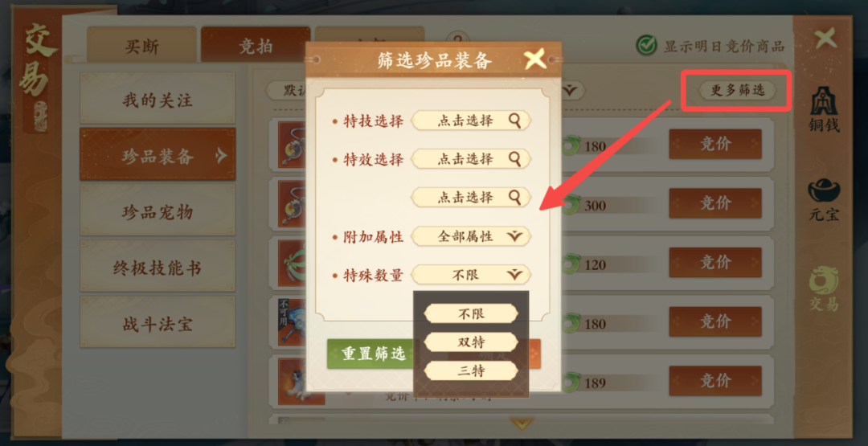The image size is (868, 446).
Task: Click the magnifier in 特效选择 field
Action: (515, 159)
